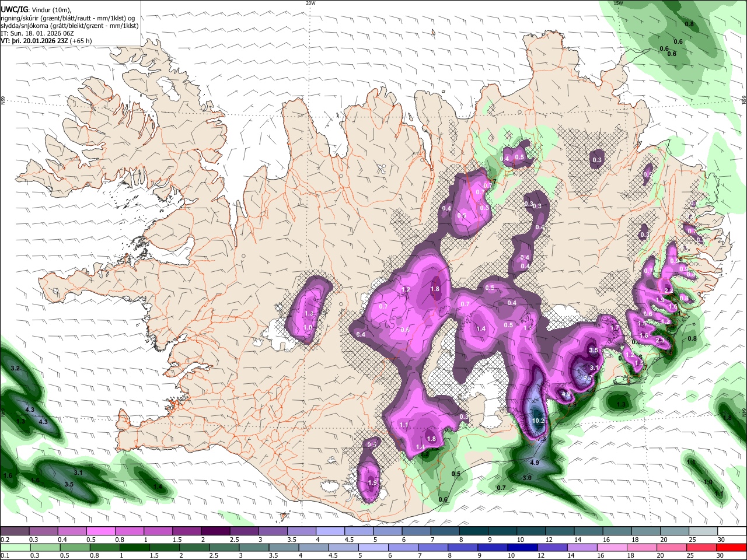Click the 20W longitude label
This screenshot has width=747, height=560.
pos(310,3)
